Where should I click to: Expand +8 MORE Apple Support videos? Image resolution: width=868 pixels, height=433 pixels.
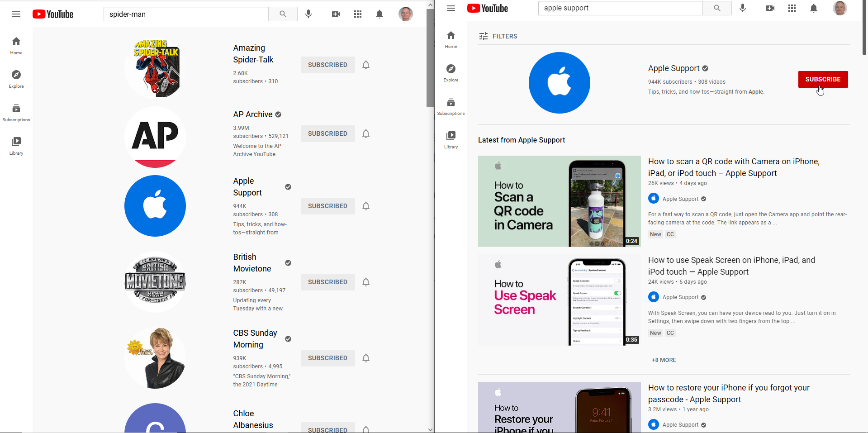664,360
